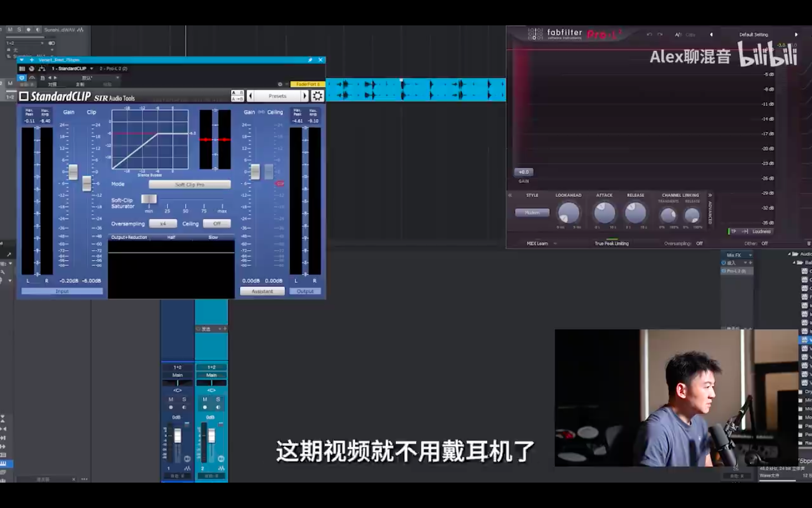Screen dimensions: 812x508
Task: Select the Half display option
Action: tap(171, 237)
